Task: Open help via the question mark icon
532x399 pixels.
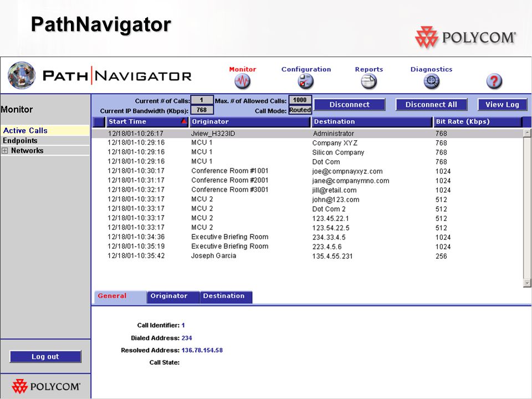Action: coord(494,81)
